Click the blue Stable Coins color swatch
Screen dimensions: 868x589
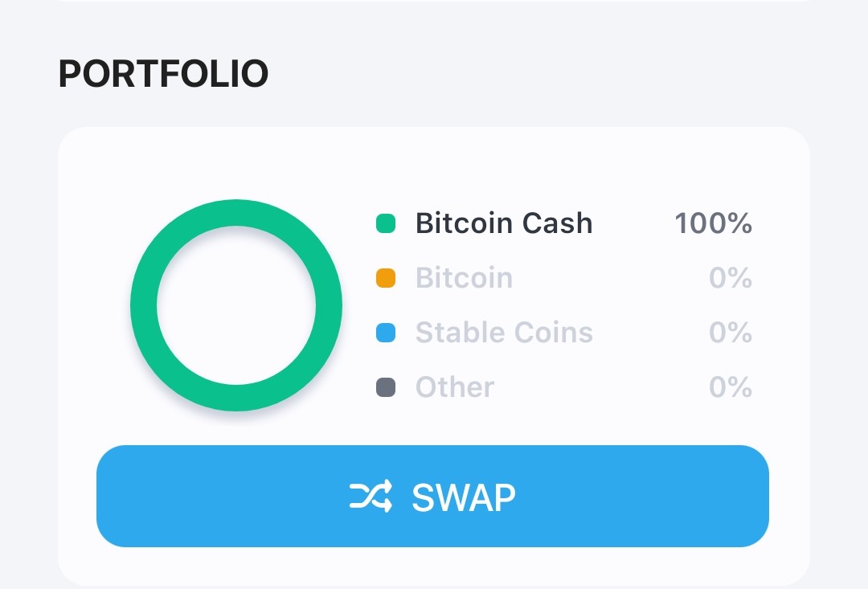(x=386, y=333)
